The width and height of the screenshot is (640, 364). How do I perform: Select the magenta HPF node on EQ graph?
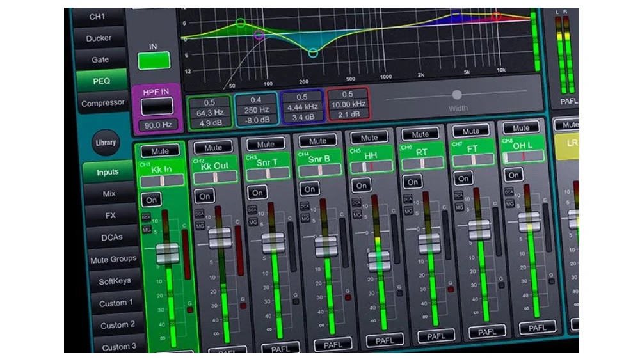(259, 35)
